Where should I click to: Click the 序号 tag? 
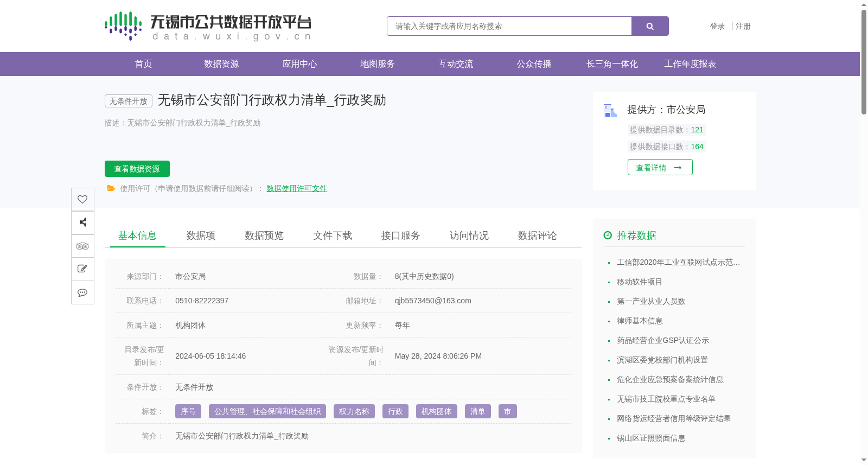[188, 411]
